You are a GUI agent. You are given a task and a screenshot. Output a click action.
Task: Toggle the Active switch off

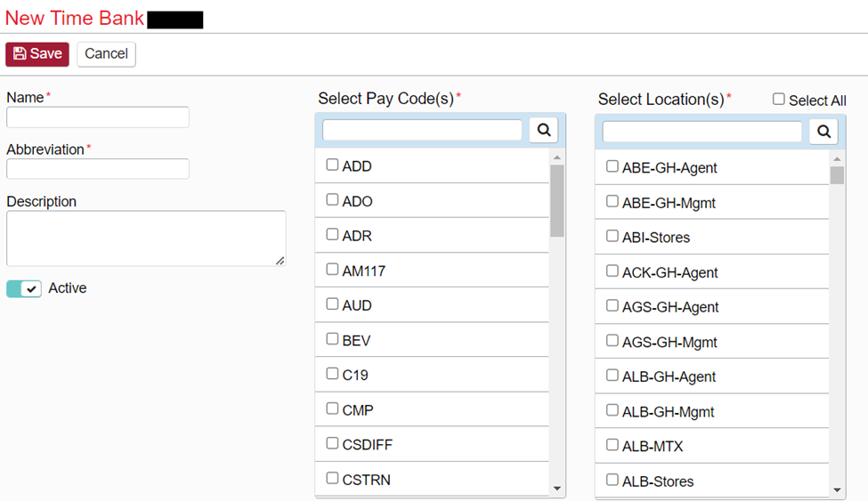pyautogui.click(x=24, y=289)
